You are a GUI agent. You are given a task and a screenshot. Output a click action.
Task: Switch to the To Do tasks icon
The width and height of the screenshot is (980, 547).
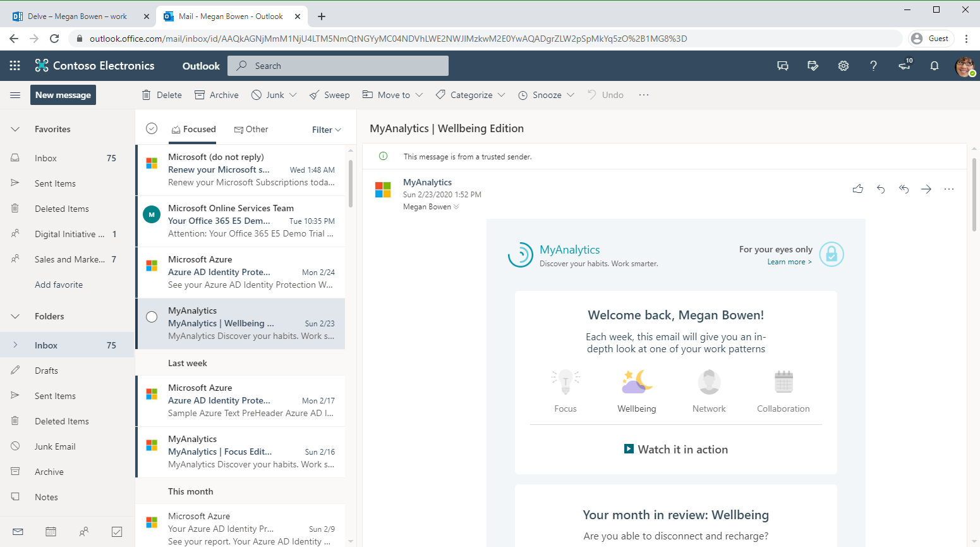coord(117,532)
